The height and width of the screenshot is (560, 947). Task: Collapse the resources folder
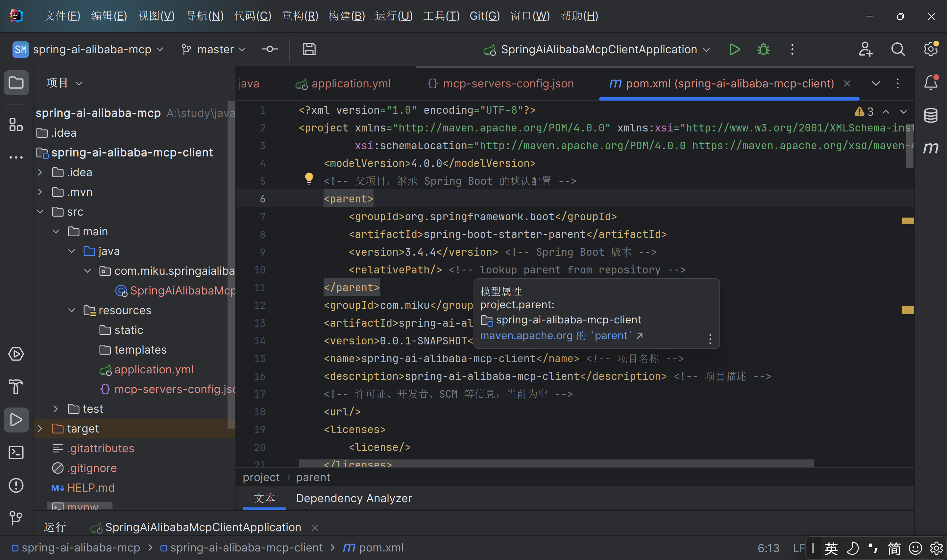coord(72,310)
